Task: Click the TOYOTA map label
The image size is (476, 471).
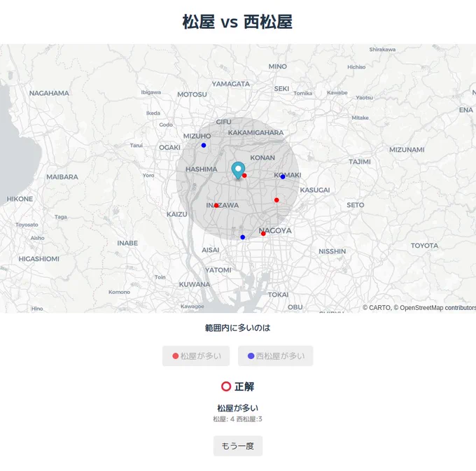Action: pyautogui.click(x=425, y=246)
